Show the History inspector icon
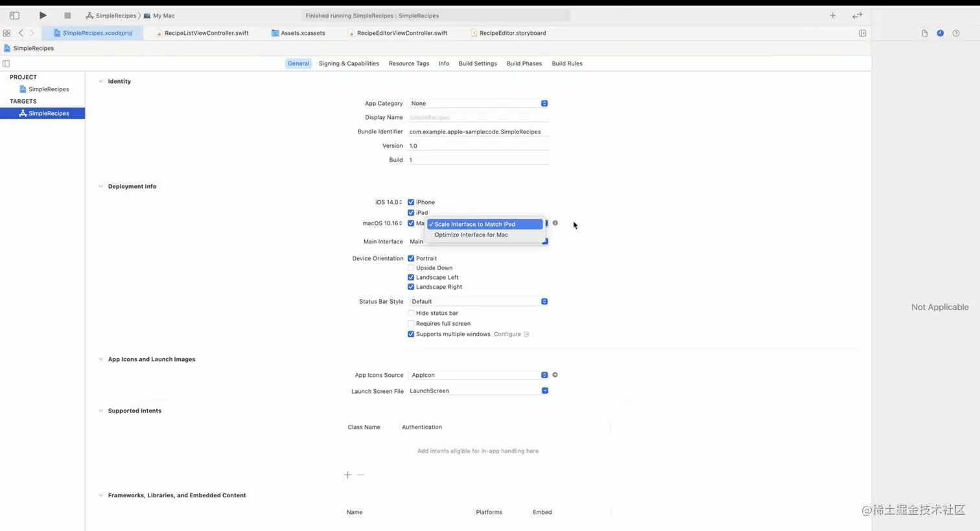Viewport: 980px width, 531px height. [940, 33]
